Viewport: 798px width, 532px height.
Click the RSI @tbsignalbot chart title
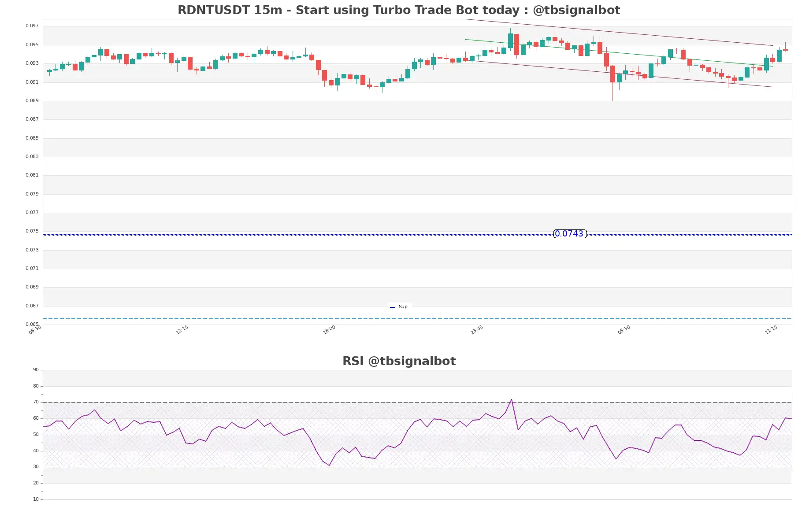[399, 361]
